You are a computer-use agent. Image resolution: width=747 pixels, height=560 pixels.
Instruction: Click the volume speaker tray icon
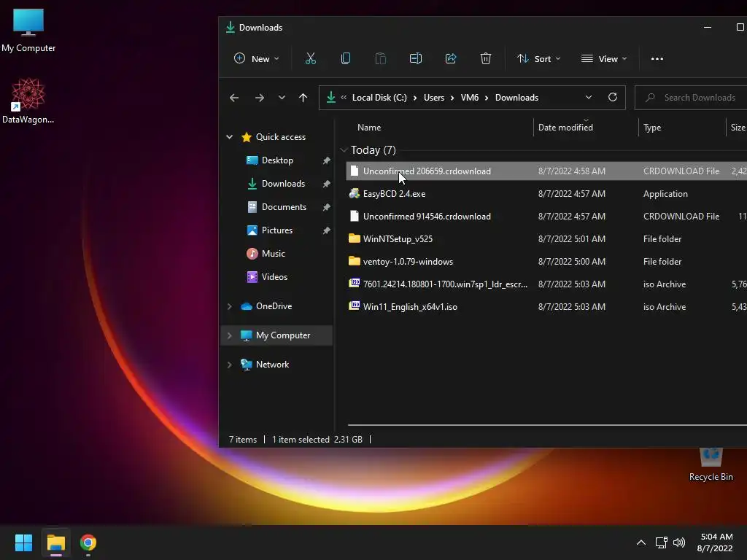tap(679, 542)
